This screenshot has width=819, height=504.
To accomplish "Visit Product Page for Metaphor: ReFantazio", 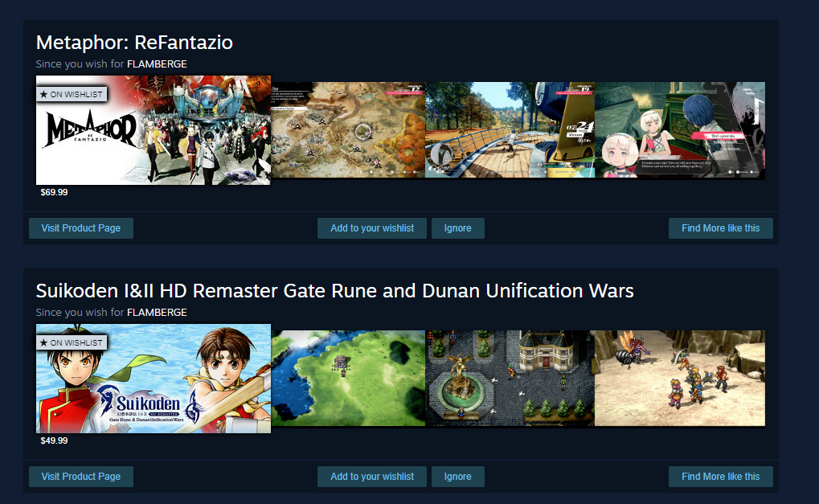I will 81,228.
